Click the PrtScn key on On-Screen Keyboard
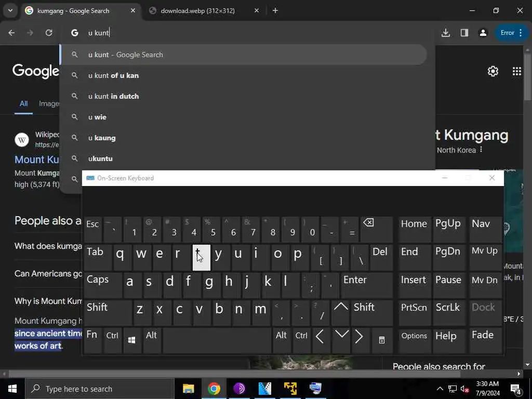 pos(414,313)
